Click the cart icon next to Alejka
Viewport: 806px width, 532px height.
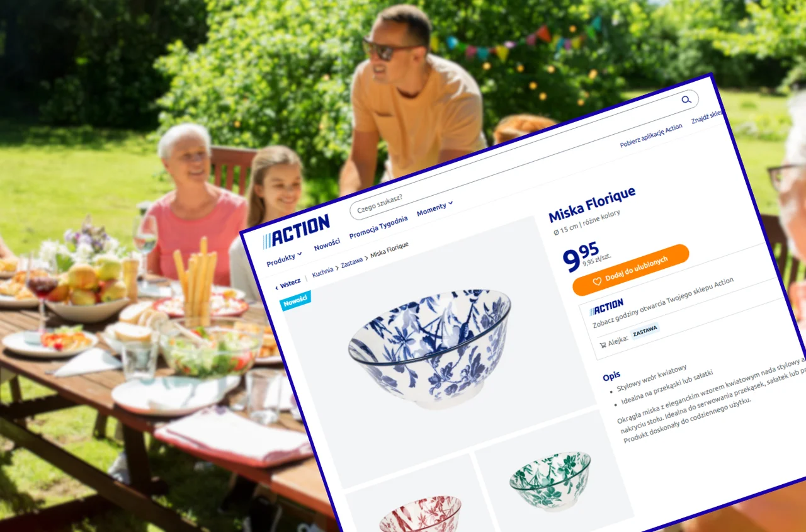[x=603, y=344]
